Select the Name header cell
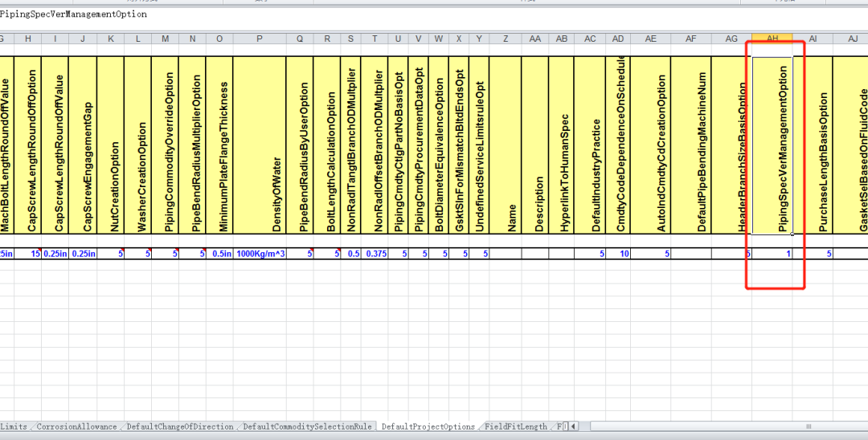This screenshot has width=868, height=440. click(506, 145)
